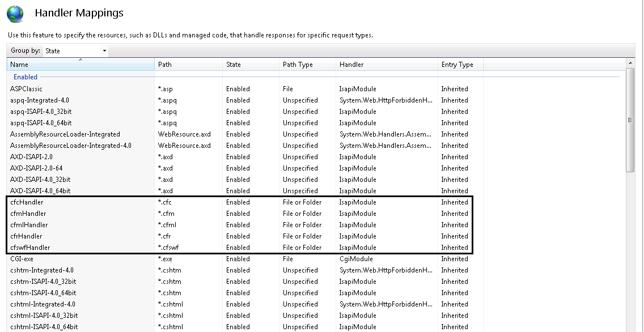Select the cshtml-Integrated-4.0 handler
The image size is (644, 332).
pyautogui.click(x=43, y=304)
